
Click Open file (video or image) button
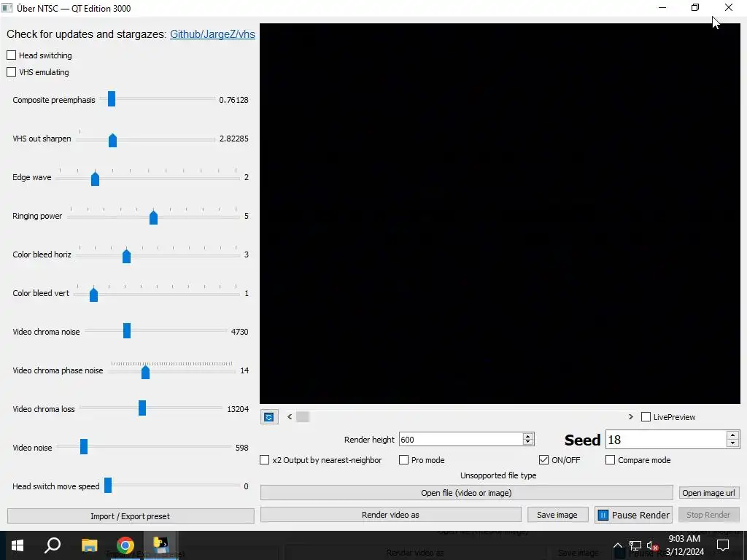466,493
